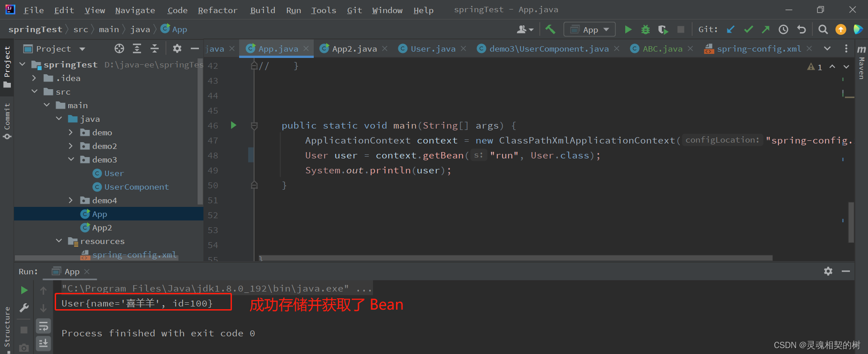
Task: Open Search Everywhere magnifier icon
Action: [823, 29]
